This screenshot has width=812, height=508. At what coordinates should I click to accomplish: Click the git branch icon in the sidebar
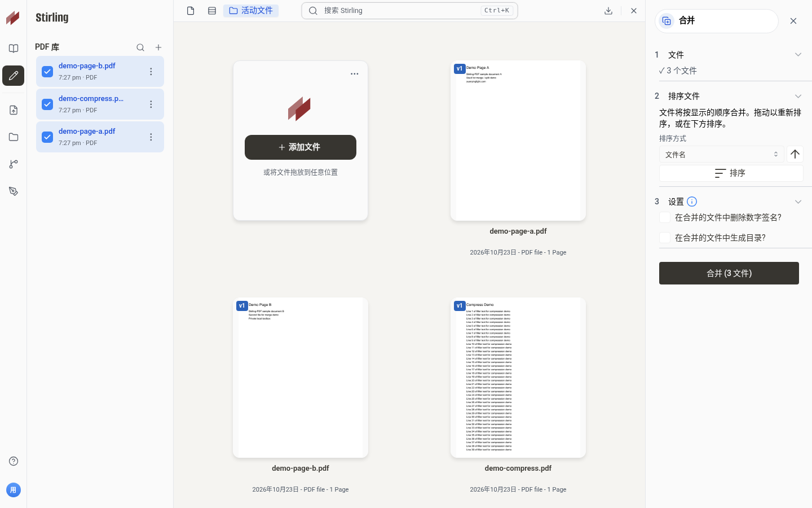[14, 164]
